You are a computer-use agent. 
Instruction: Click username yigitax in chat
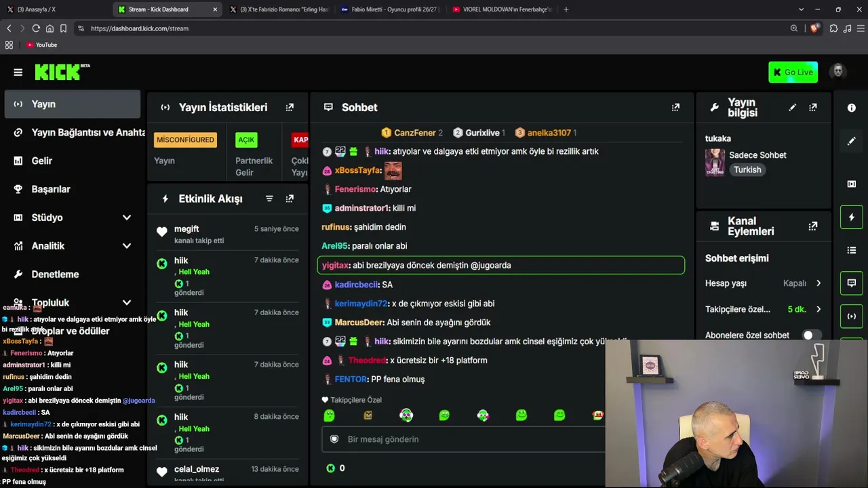pos(335,266)
